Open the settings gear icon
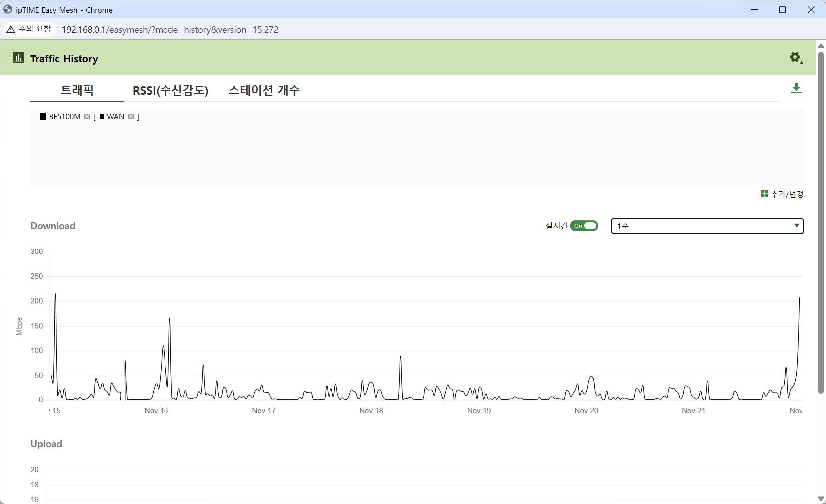This screenshot has height=504, width=826. click(796, 58)
